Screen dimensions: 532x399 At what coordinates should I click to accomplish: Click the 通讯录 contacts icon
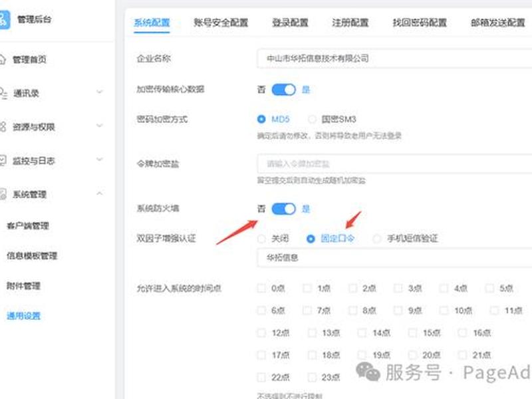click(3, 93)
